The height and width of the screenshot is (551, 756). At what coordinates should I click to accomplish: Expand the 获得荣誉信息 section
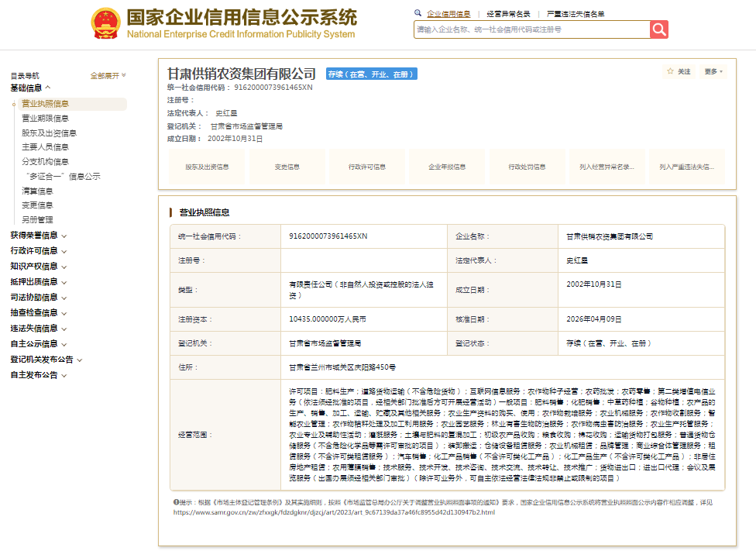pyautogui.click(x=38, y=235)
